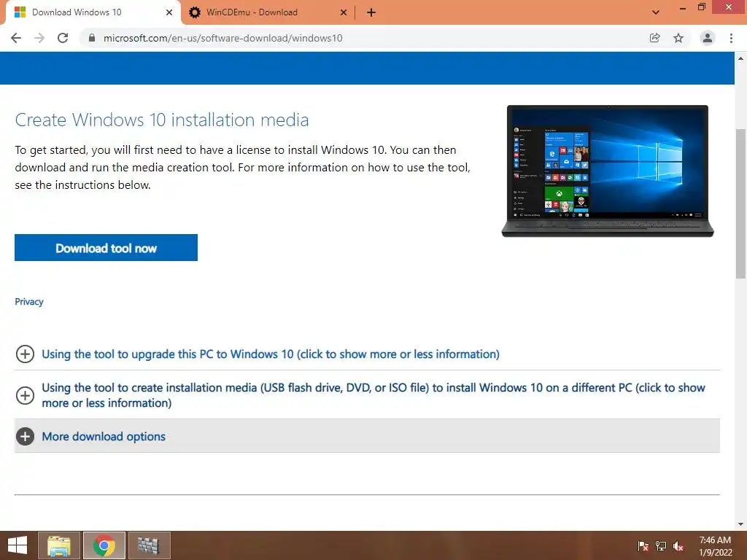Image resolution: width=747 pixels, height=560 pixels.
Task: Click the browser forward arrow
Action: click(39, 38)
